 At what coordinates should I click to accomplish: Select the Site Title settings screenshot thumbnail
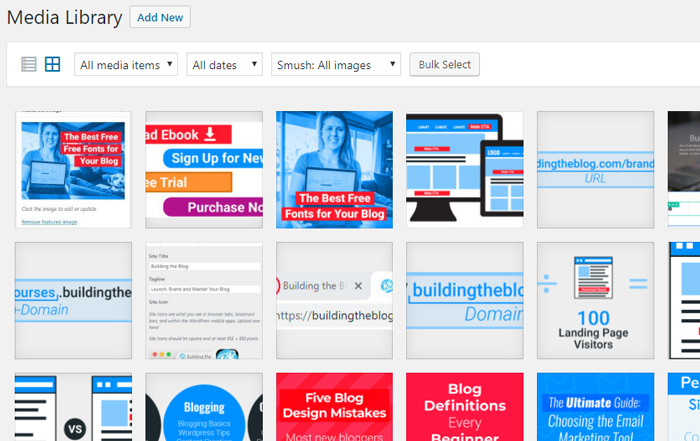[x=204, y=300]
